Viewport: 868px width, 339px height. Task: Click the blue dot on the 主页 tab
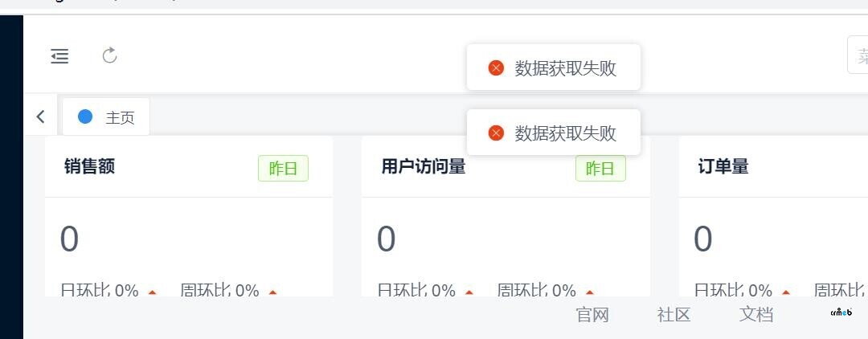(85, 116)
